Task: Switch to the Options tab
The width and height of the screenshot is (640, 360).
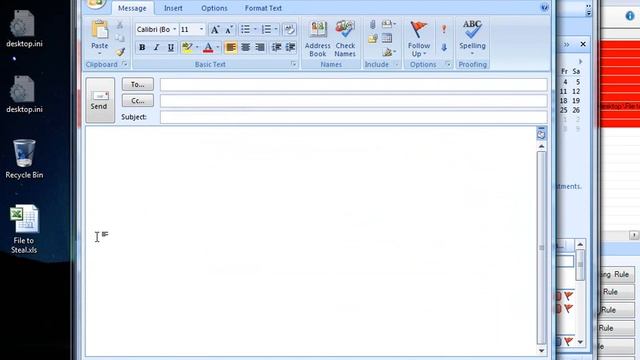Action: point(214,8)
